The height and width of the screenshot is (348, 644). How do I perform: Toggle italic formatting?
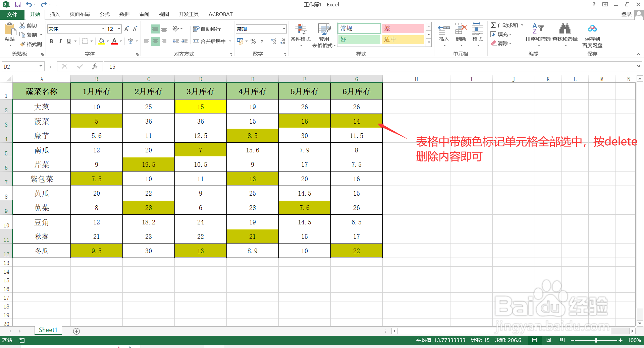click(60, 41)
